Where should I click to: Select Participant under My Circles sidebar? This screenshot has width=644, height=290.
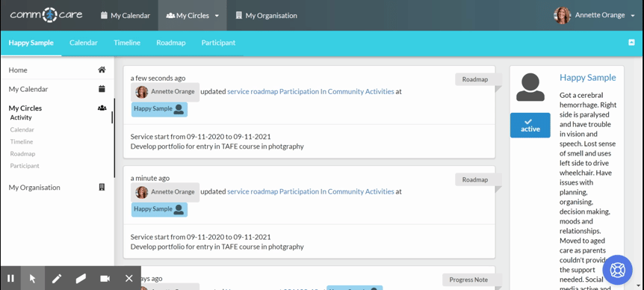coord(25,166)
